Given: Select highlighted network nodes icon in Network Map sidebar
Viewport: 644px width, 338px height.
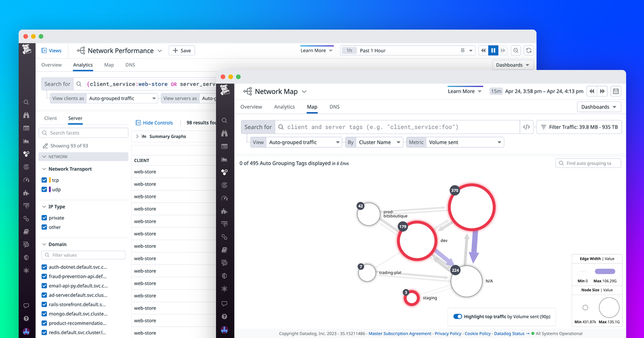Looking at the screenshot, I should [x=225, y=172].
